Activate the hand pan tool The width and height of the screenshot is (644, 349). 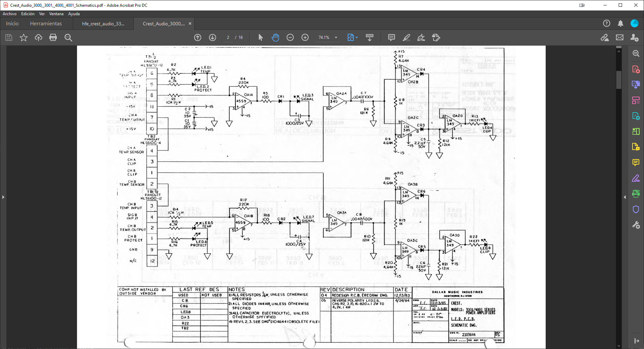[x=275, y=38]
